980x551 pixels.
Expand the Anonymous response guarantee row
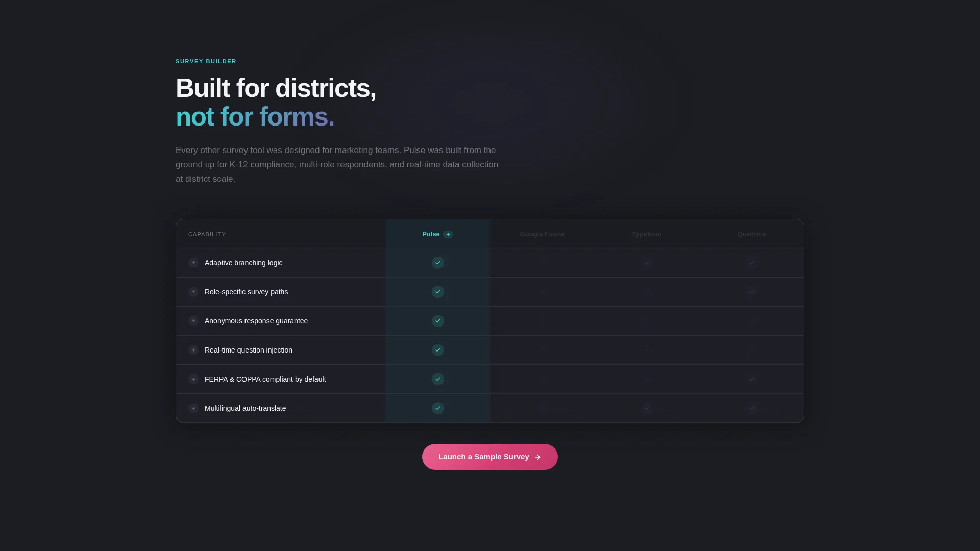(x=193, y=321)
